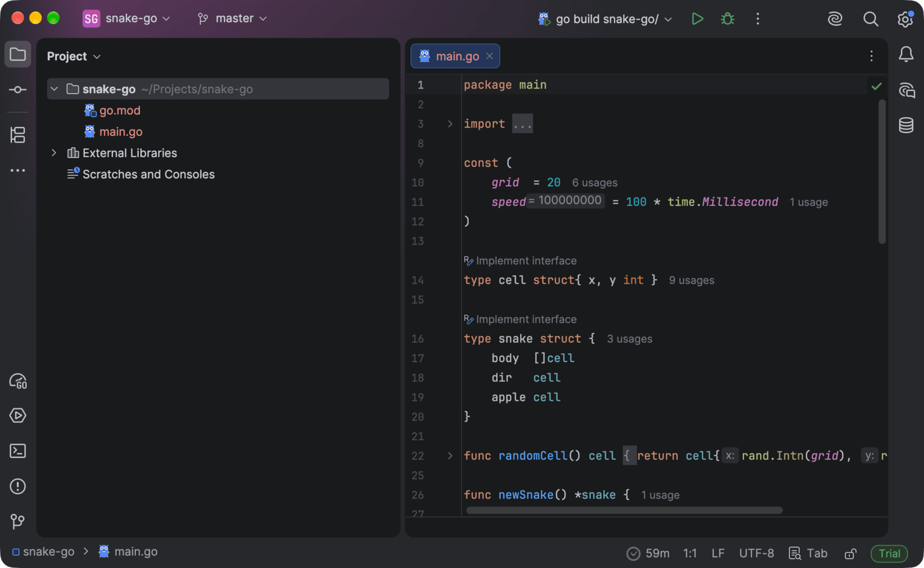Open editor tabs options menu

871,56
